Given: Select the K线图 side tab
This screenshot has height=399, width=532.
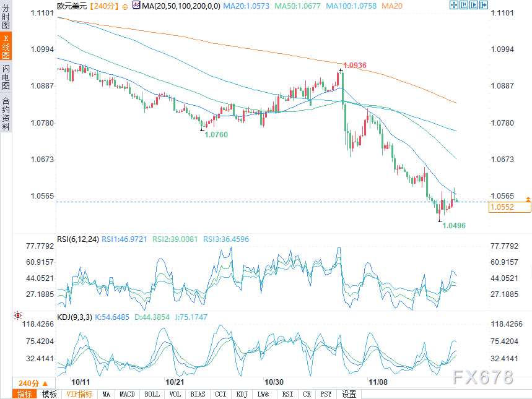Looking at the screenshot, I should [6, 46].
